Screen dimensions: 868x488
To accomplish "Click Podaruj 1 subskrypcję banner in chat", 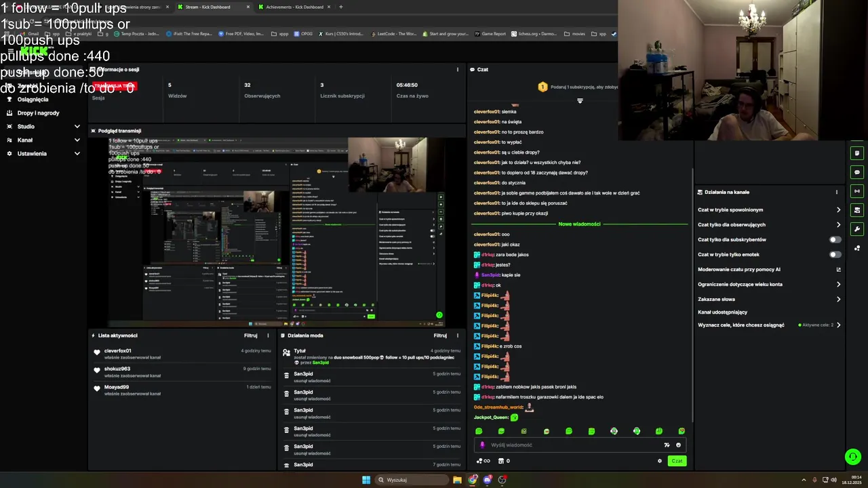I will point(576,87).
